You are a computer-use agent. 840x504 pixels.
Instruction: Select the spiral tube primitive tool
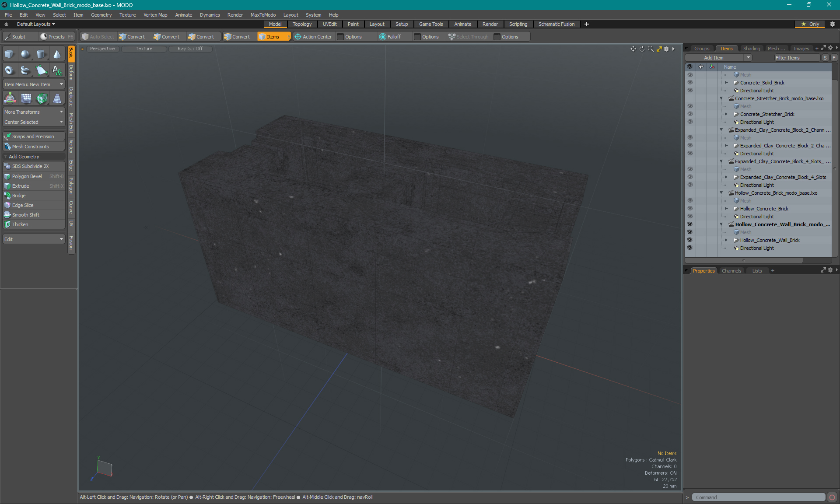point(25,70)
